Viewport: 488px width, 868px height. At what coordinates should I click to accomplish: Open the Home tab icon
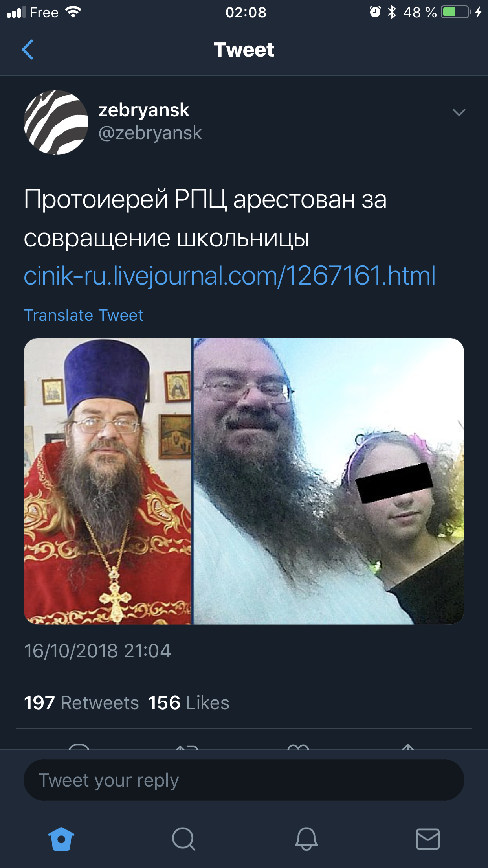(x=61, y=839)
